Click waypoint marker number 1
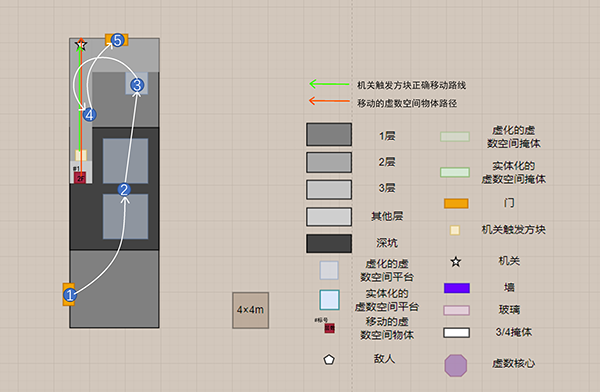This screenshot has height=392, width=600. click(x=70, y=295)
